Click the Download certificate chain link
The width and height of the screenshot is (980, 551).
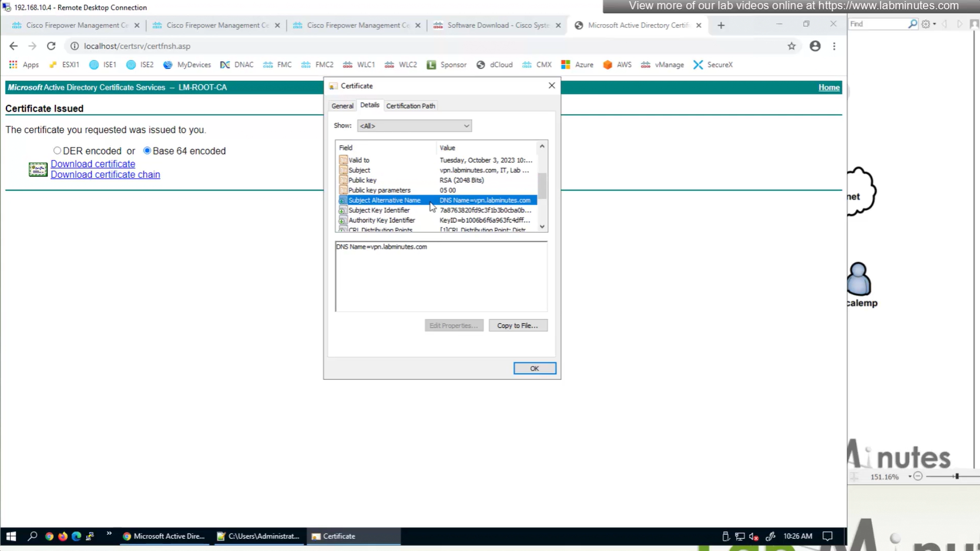(x=105, y=175)
